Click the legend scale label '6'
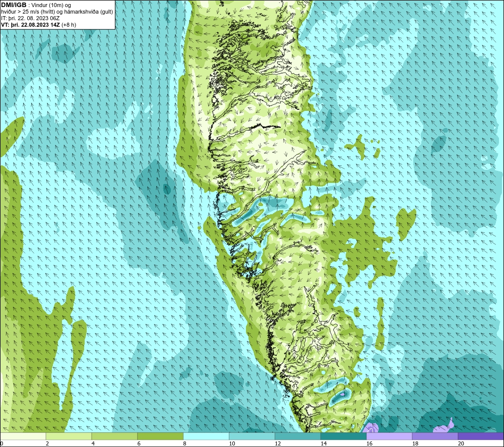Viewport: 504px width, 447px height. (139, 443)
